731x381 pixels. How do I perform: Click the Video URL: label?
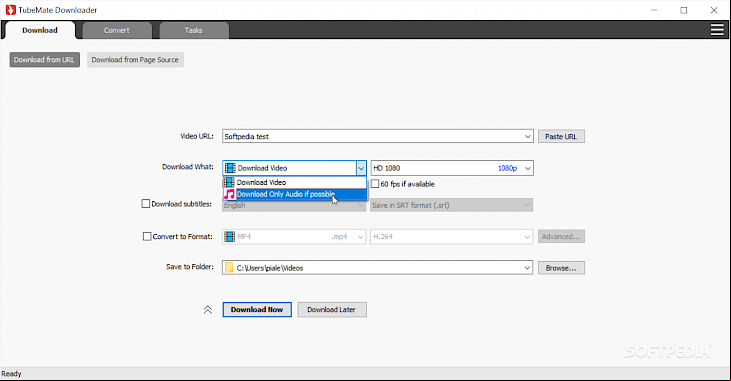click(197, 136)
